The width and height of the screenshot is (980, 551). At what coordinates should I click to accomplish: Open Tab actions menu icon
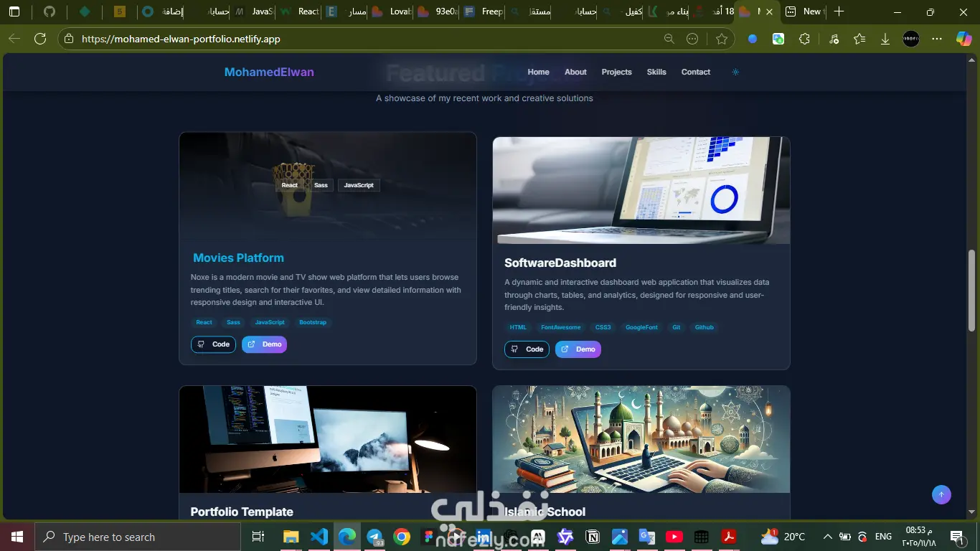(14, 11)
